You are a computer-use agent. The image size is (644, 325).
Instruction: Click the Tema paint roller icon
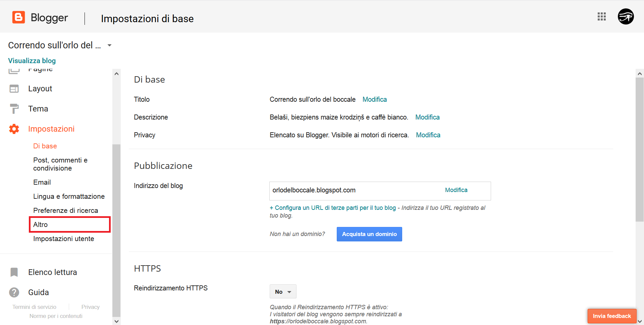[14, 109]
